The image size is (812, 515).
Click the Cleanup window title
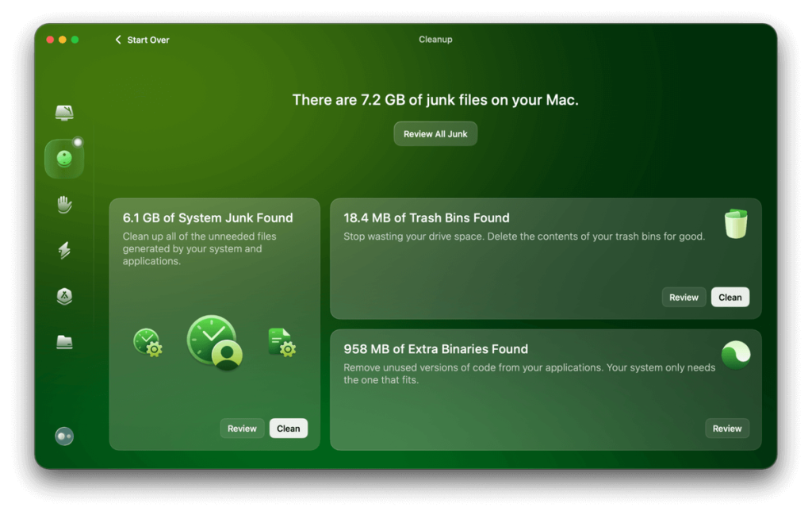[x=435, y=40]
